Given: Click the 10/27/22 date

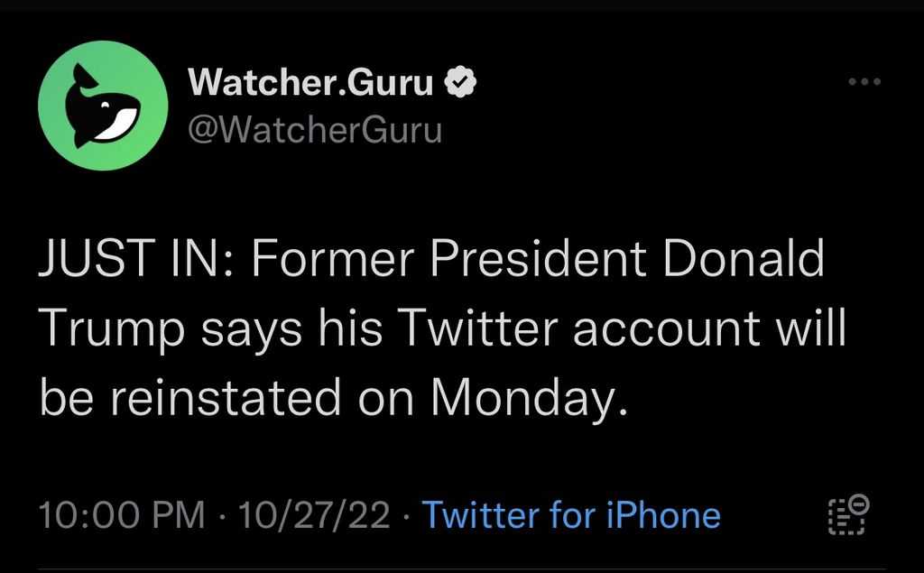Looking at the screenshot, I should click(x=314, y=514).
